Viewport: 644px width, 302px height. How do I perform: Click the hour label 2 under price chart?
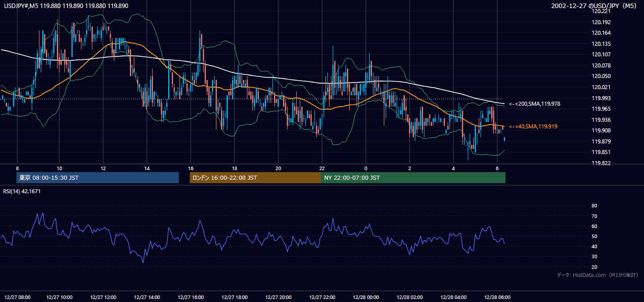click(410, 168)
